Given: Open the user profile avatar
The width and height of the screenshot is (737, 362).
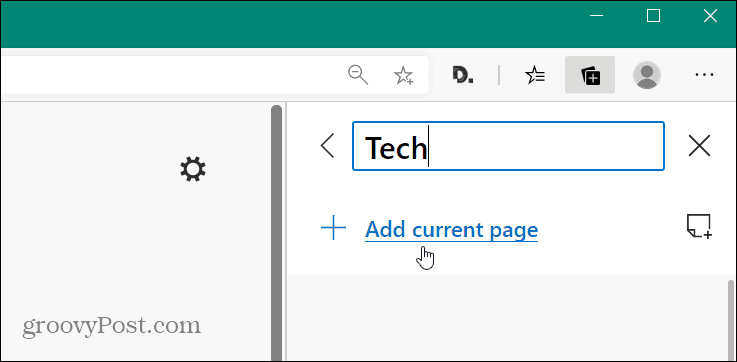Looking at the screenshot, I should tap(647, 75).
